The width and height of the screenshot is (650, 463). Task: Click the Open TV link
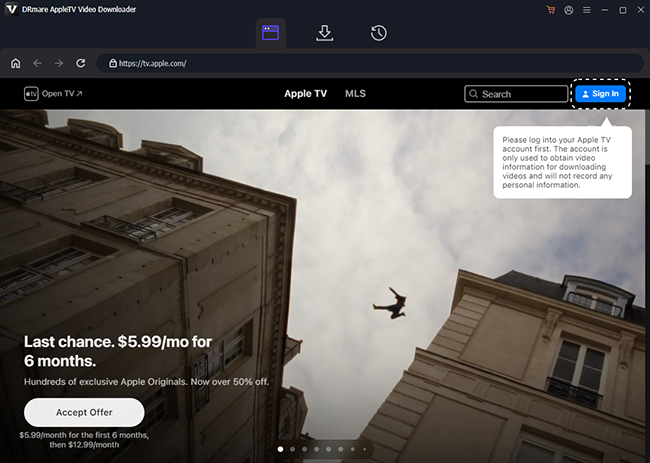[x=62, y=94]
